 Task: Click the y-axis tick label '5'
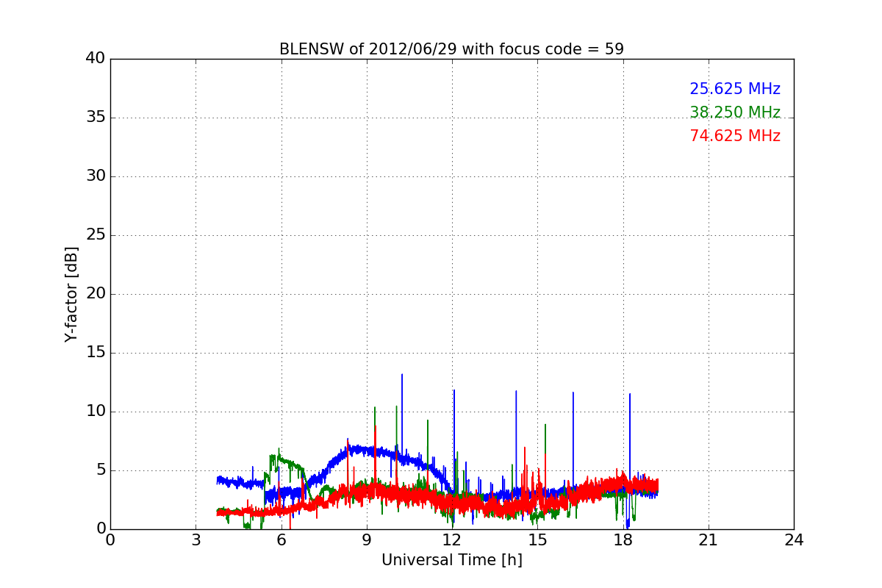(x=100, y=470)
